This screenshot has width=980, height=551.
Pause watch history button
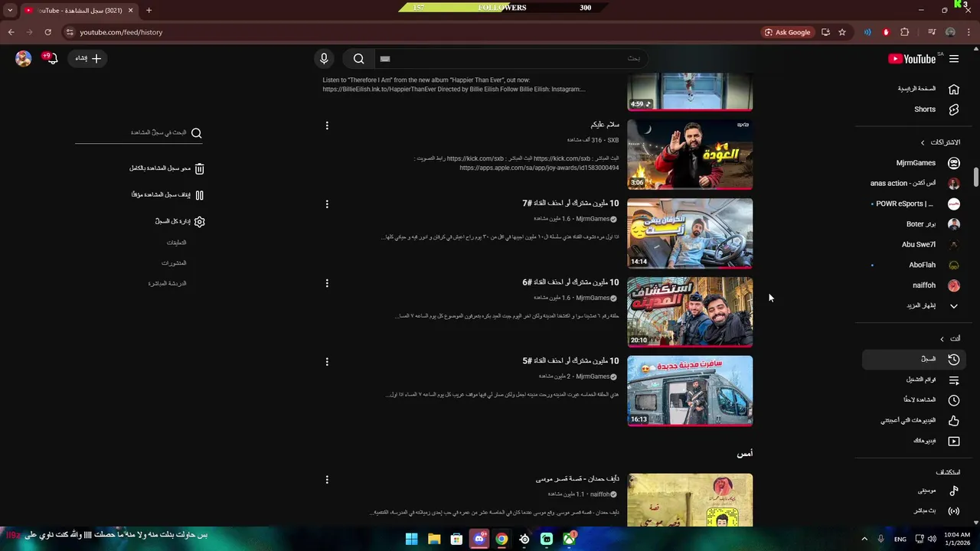click(167, 195)
